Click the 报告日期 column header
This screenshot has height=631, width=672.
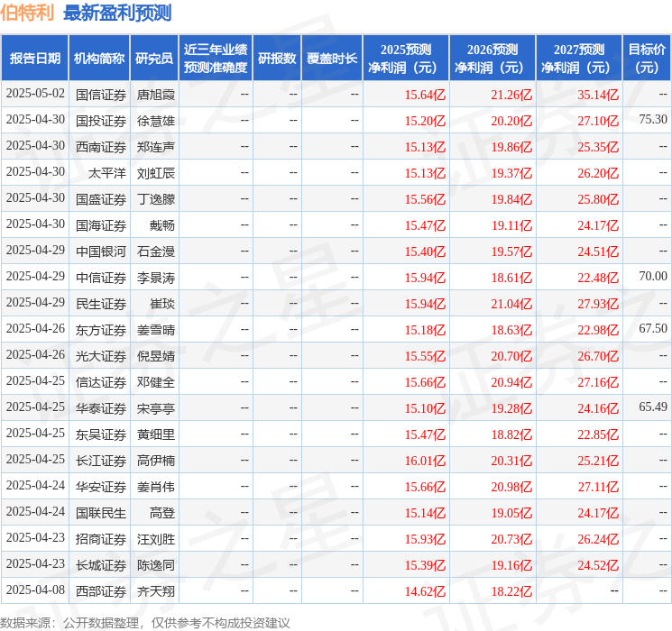tap(34, 59)
